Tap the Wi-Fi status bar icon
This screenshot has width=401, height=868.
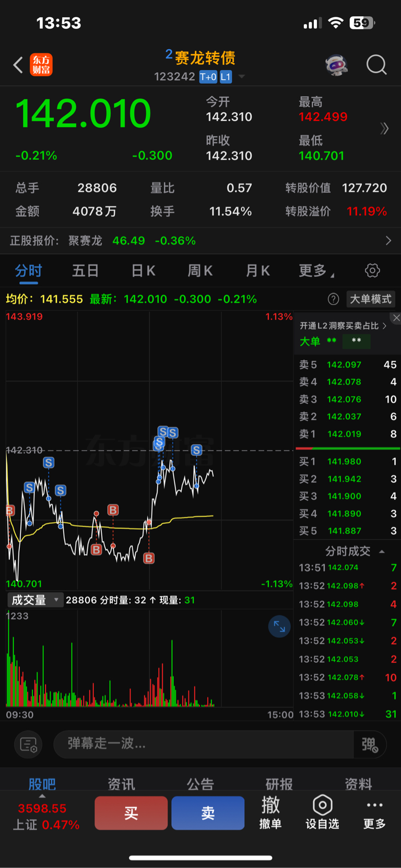tap(336, 23)
